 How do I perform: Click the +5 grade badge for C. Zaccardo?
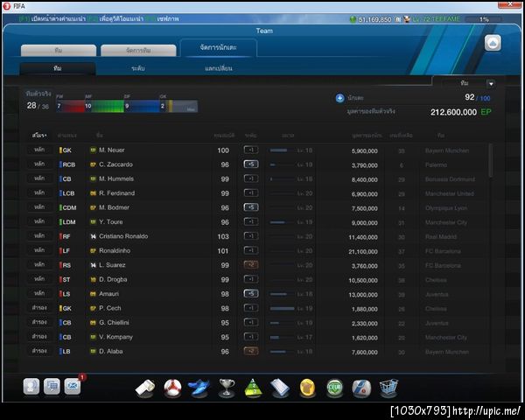pos(251,164)
